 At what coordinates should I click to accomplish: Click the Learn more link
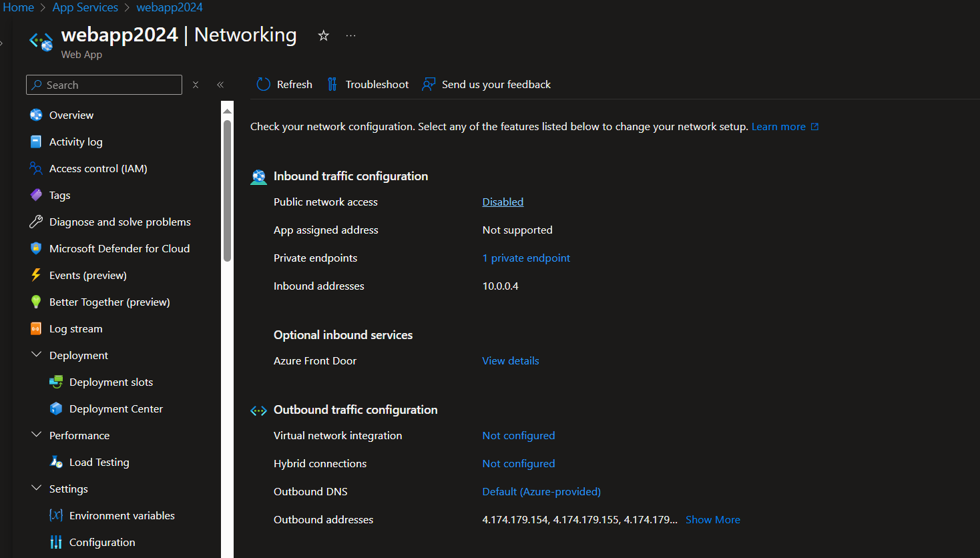tap(778, 127)
